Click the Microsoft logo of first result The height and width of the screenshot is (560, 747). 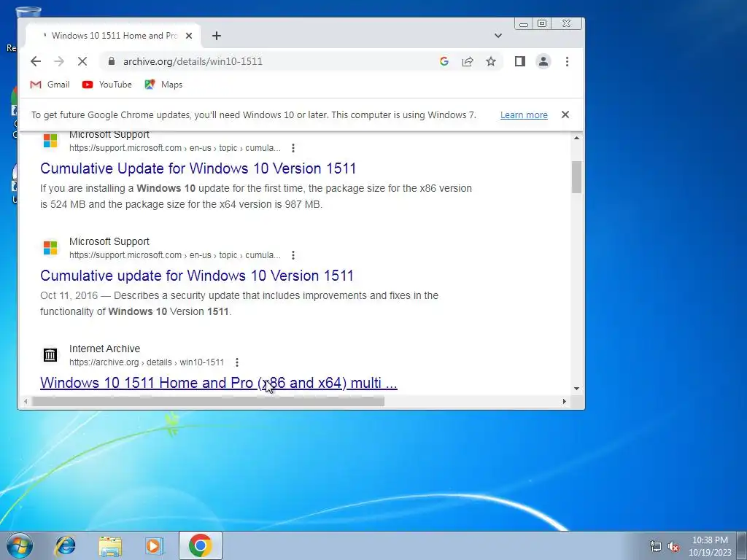(x=50, y=141)
